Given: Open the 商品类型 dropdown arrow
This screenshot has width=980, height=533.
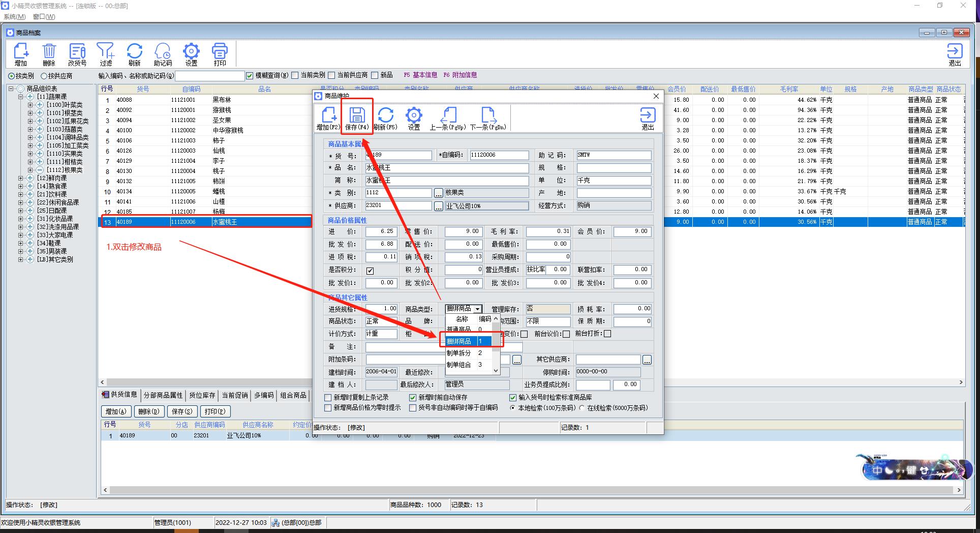Looking at the screenshot, I should point(477,309).
